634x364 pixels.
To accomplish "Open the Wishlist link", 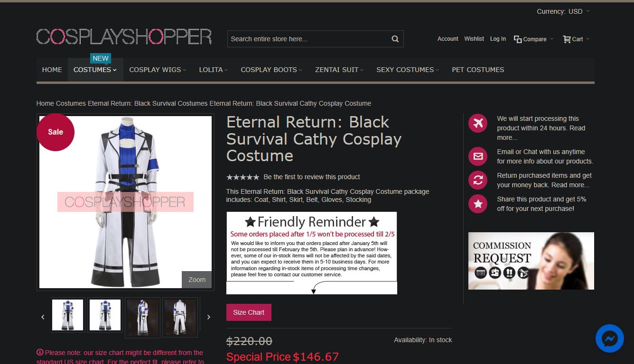I will [x=474, y=39].
